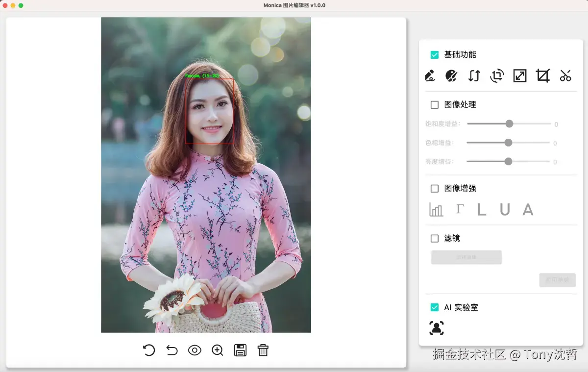Image resolution: width=588 pixels, height=372 pixels.
Task: Click the flip arrows icon
Action: click(x=474, y=75)
